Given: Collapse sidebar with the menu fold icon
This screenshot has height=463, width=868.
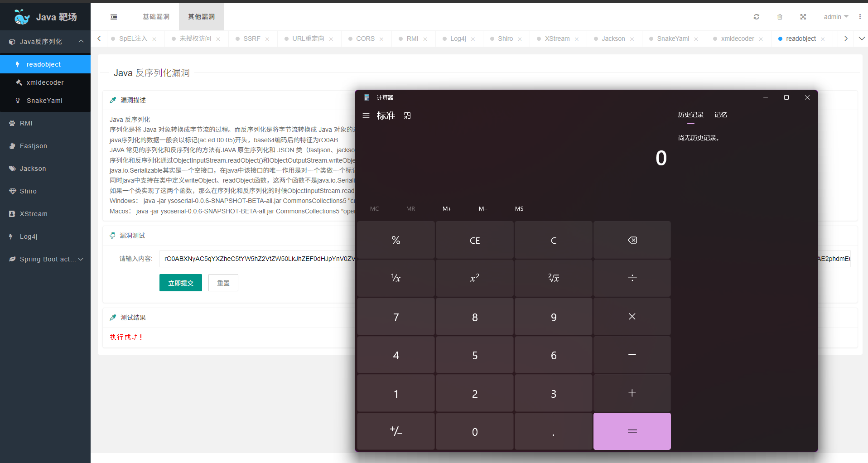Looking at the screenshot, I should (114, 17).
